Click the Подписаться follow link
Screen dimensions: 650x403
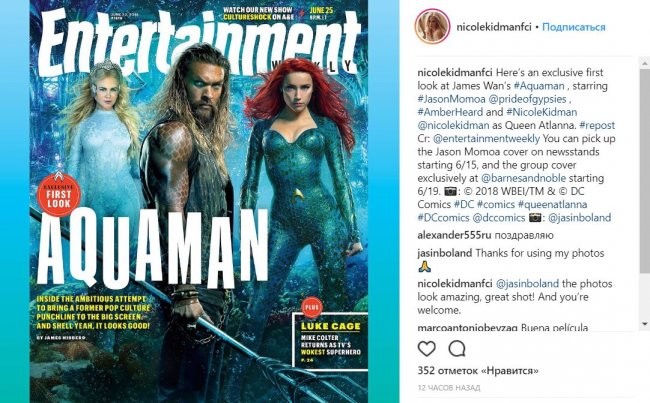(574, 27)
